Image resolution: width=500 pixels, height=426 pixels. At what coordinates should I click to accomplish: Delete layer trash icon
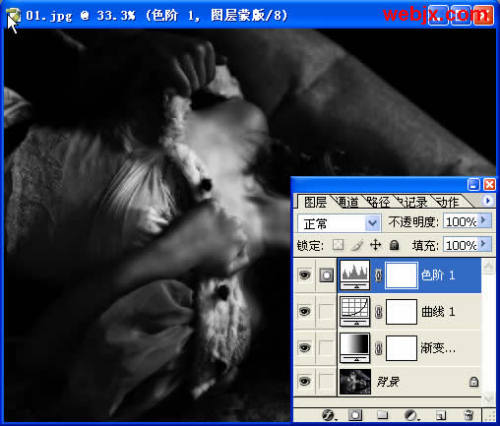coord(469,415)
